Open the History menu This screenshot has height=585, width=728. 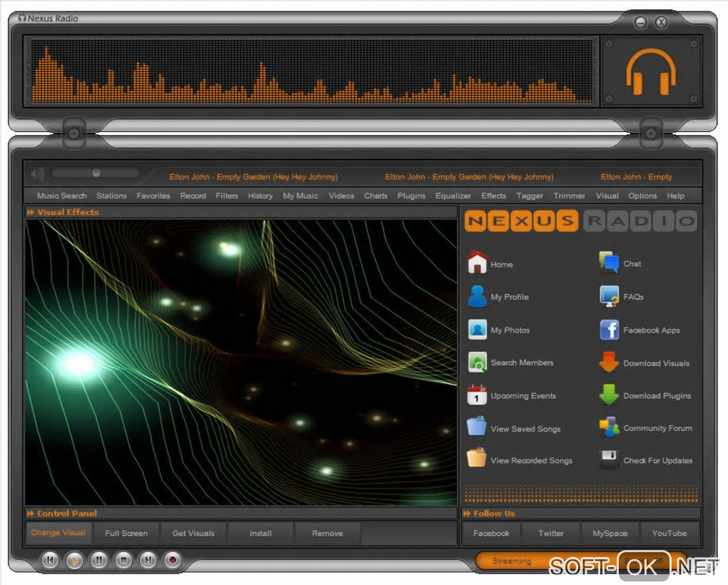tap(260, 195)
